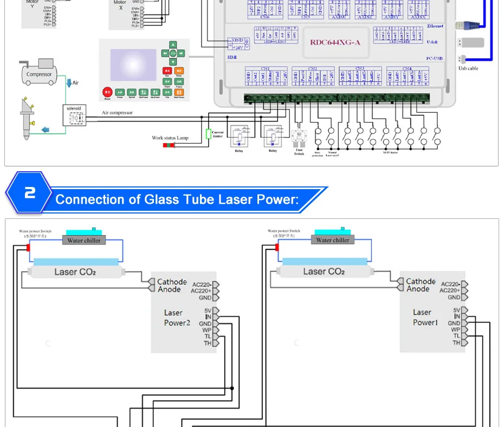Viewport: 504px width, 427px height.
Task: Click the blue hexagon numbered 2
Action: (x=29, y=192)
